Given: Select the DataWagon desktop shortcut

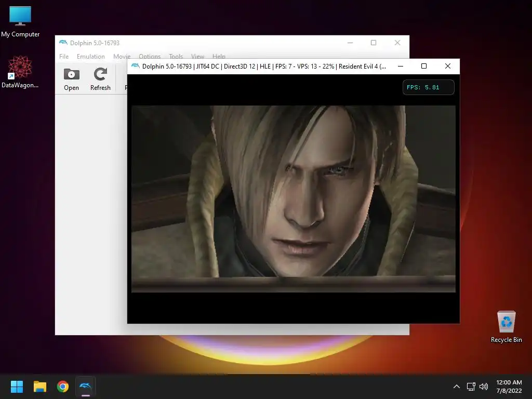Looking at the screenshot, I should pyautogui.click(x=20, y=72).
